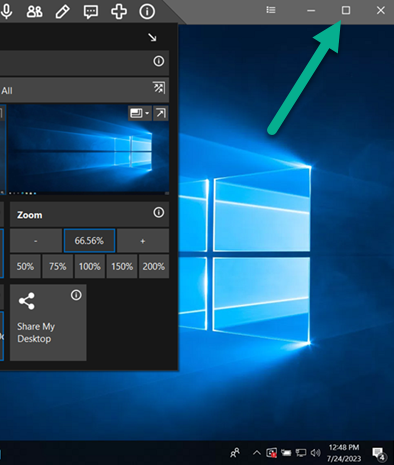Click the All label in the monitors row
This screenshot has width=394, height=465.
tap(7, 91)
